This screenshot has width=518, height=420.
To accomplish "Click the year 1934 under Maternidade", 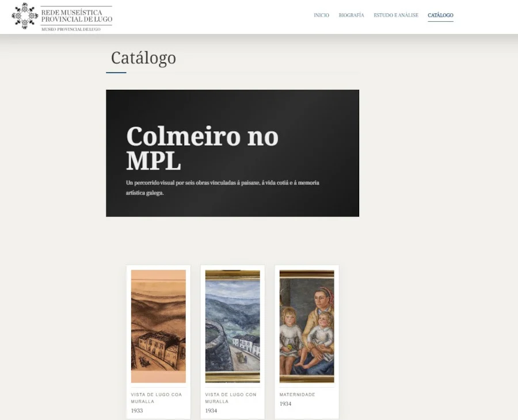I will click(x=285, y=404).
